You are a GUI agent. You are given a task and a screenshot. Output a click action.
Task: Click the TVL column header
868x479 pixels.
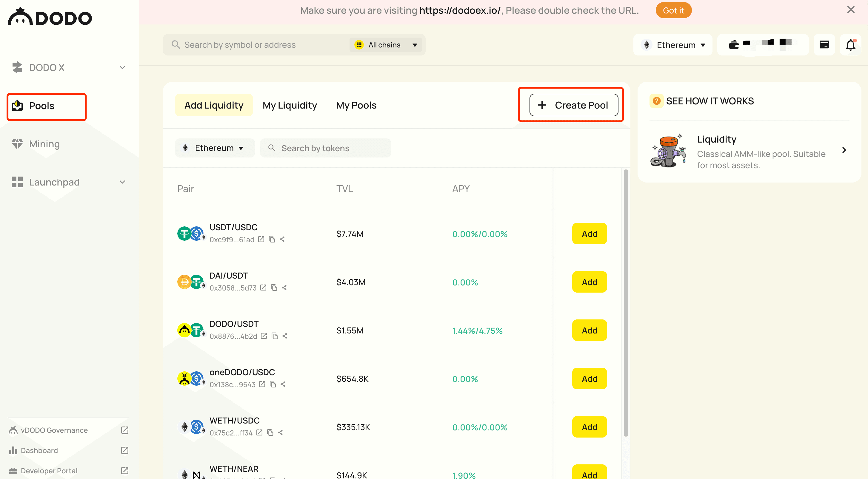(344, 188)
